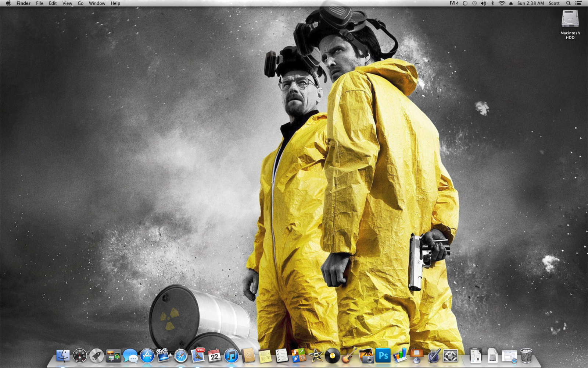The height and width of the screenshot is (368, 588).
Task: Open the Edit menu
Action: pos(53,3)
